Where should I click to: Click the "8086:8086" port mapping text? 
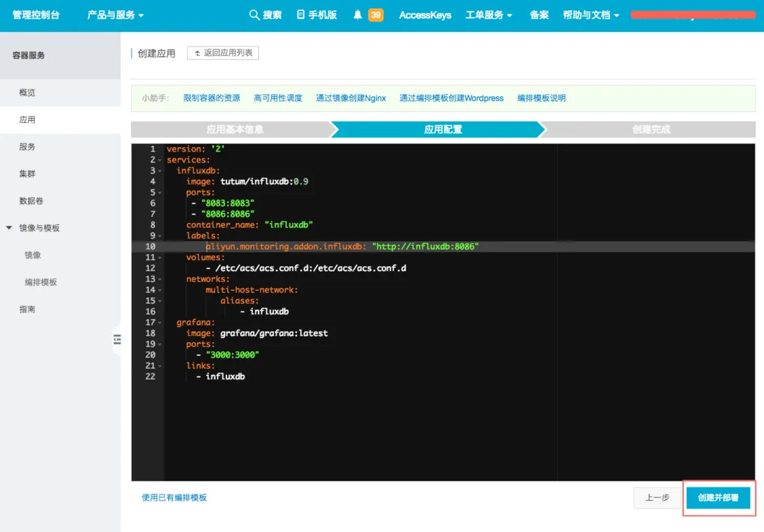coord(228,214)
